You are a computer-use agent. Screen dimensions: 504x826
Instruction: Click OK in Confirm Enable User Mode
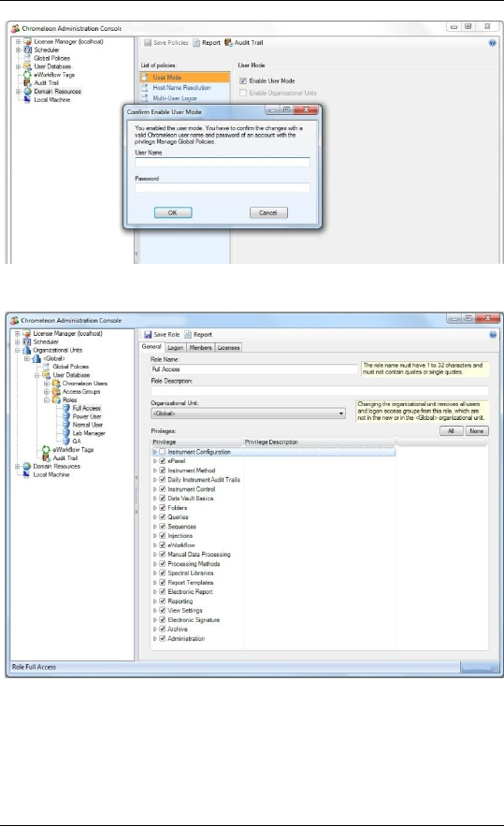pyautogui.click(x=173, y=213)
